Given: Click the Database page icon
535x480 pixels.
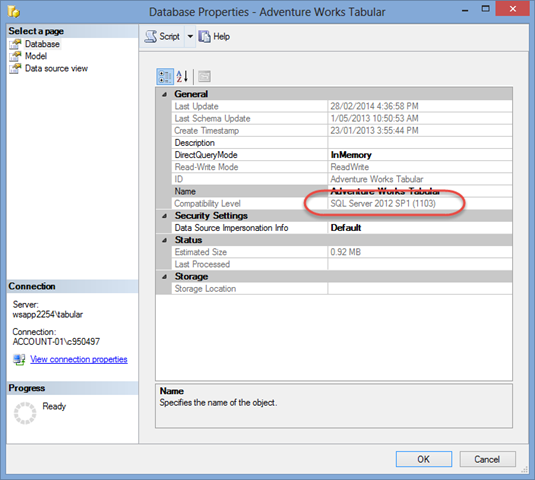Looking at the screenshot, I should pyautogui.click(x=15, y=44).
